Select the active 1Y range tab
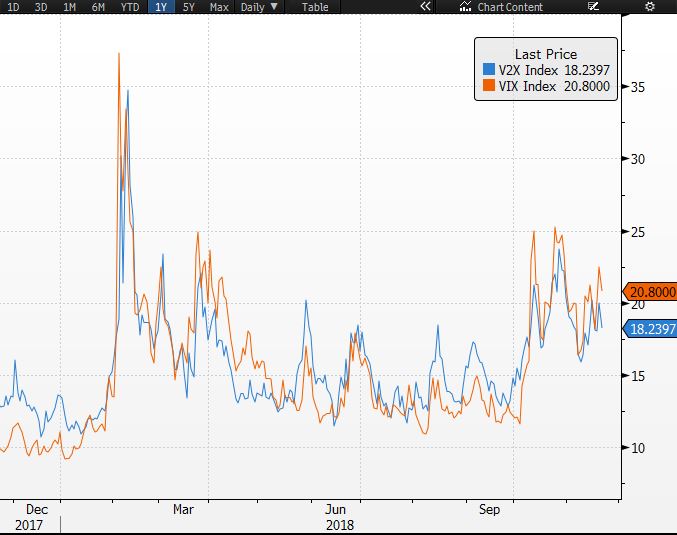The height and width of the screenshot is (535, 677). (161, 7)
